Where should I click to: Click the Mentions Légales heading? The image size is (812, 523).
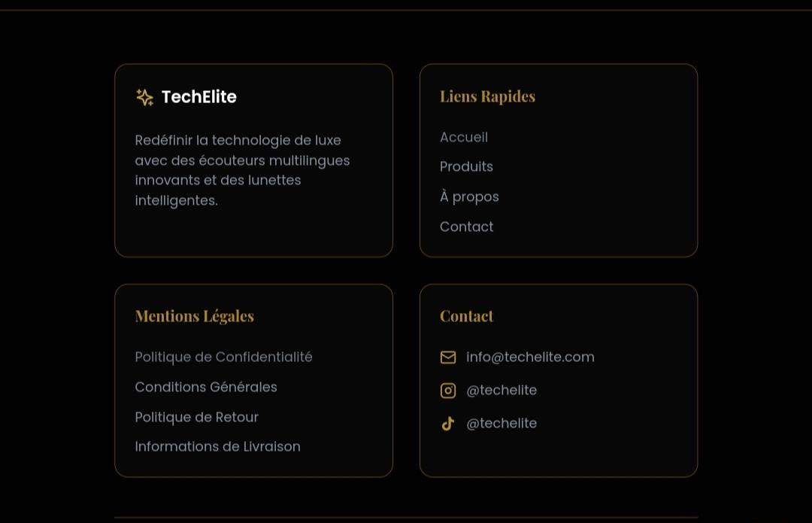pos(194,316)
